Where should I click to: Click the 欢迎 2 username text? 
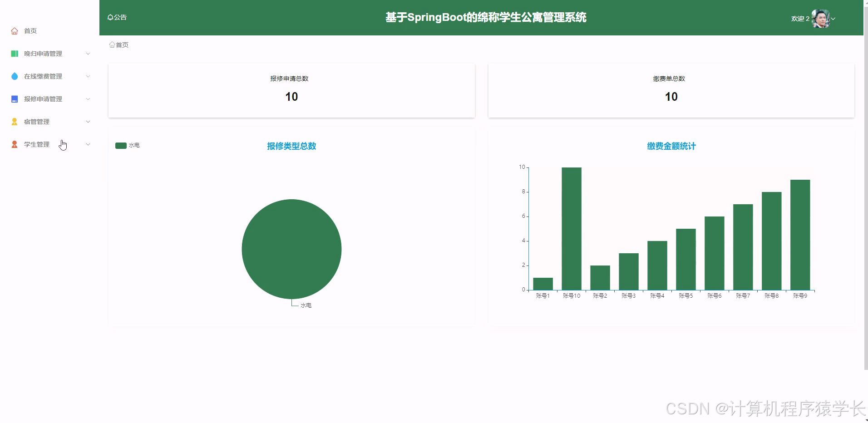(x=799, y=19)
